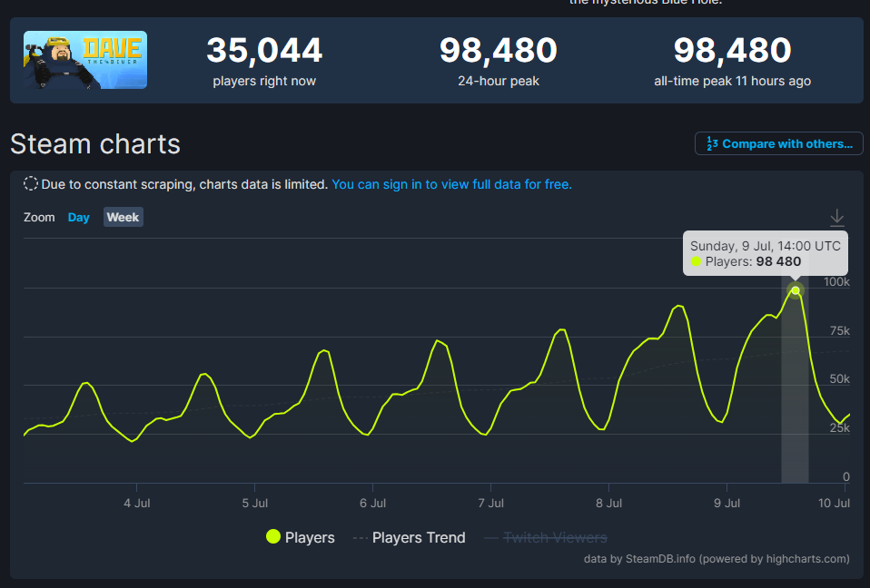Click all-time peak 11 hours ago text
Viewport: 870px width, 588px height.
click(732, 81)
